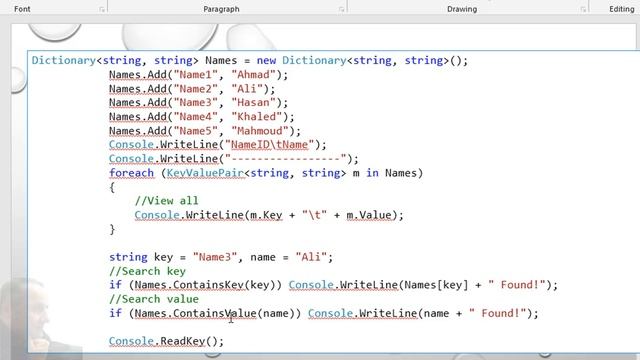This screenshot has height=360, width=640.
Task: Click the foreach keyword
Action: click(x=131, y=173)
